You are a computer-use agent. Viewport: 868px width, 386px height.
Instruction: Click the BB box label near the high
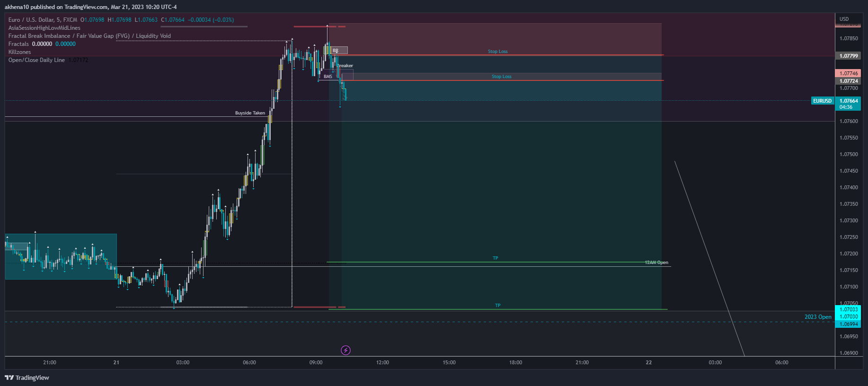pos(336,51)
